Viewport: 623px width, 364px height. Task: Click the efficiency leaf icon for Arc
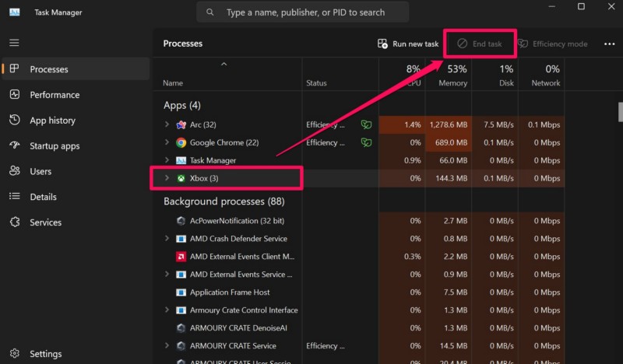[366, 124]
